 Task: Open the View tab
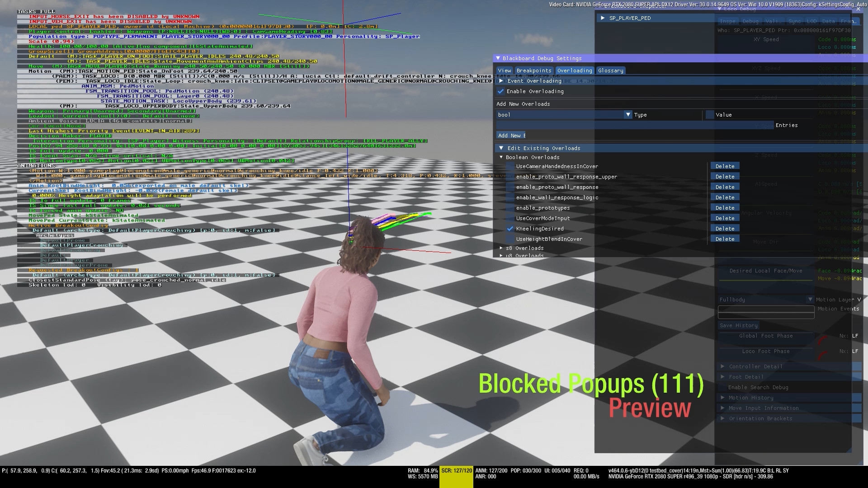click(505, 70)
